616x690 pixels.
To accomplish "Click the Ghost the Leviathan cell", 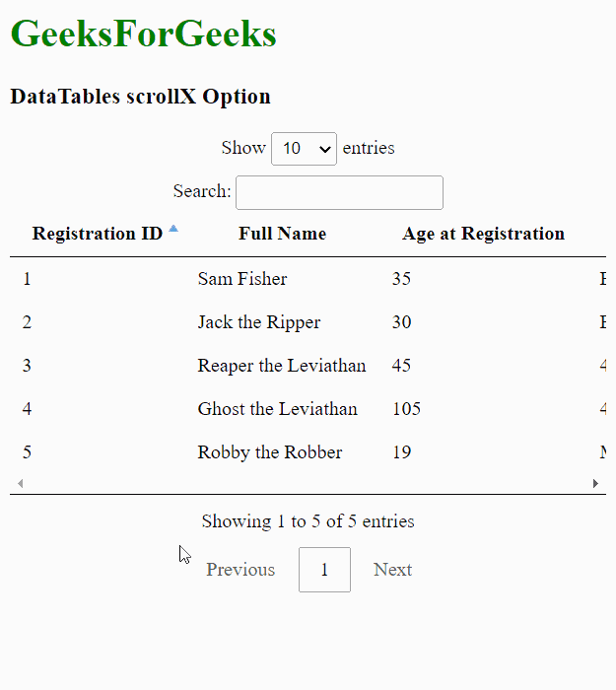I will [277, 409].
